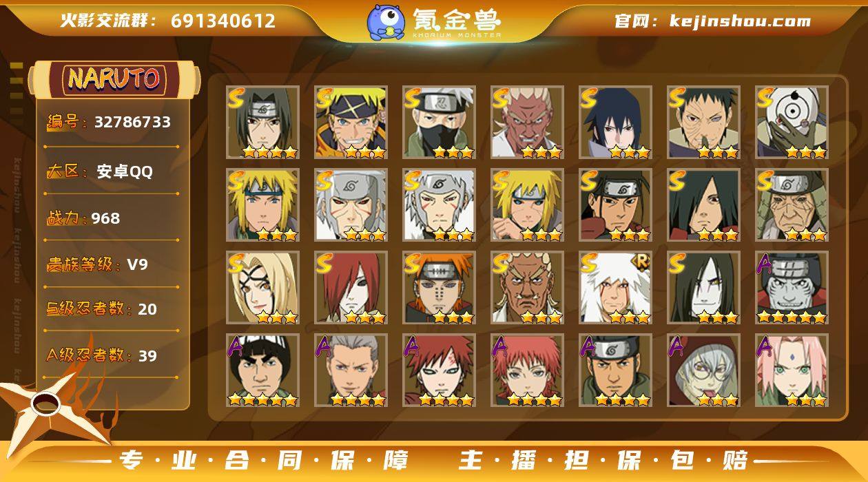Select the Obito orange spiral mask portrait
This screenshot has height=482, width=868.
[x=792, y=123]
